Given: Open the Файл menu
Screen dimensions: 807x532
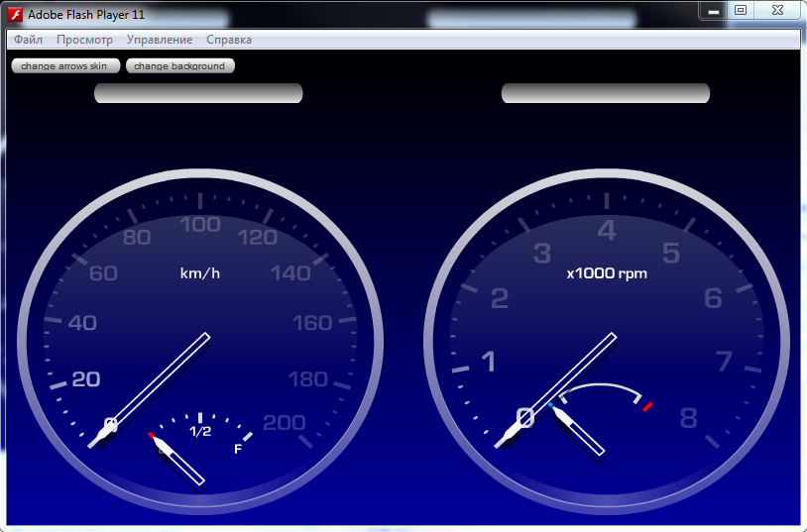Looking at the screenshot, I should (x=28, y=40).
